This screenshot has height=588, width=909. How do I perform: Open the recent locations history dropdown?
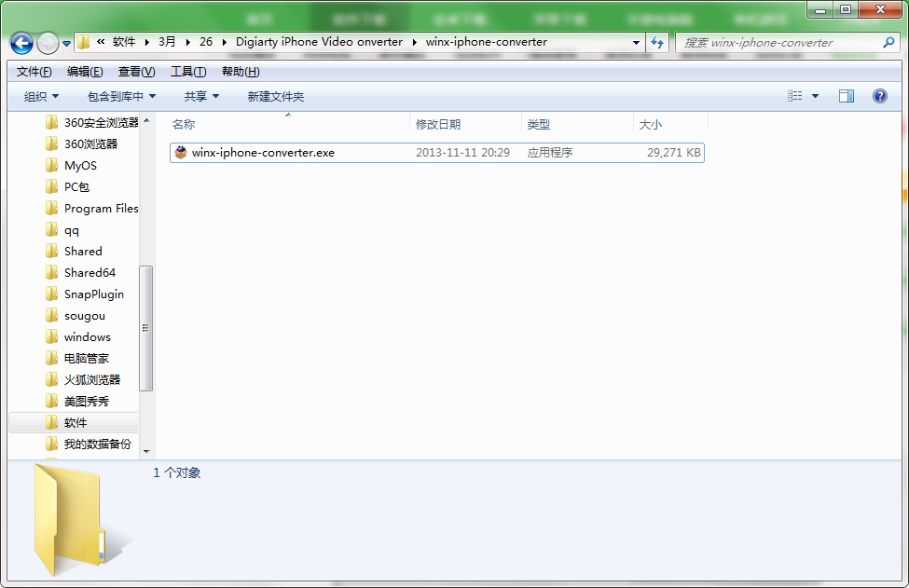[67, 44]
